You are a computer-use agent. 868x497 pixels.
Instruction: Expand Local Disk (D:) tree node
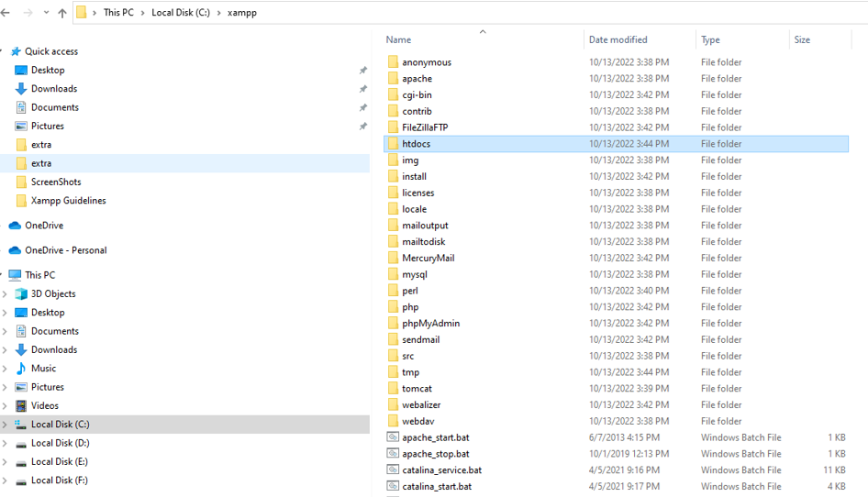click(x=5, y=443)
